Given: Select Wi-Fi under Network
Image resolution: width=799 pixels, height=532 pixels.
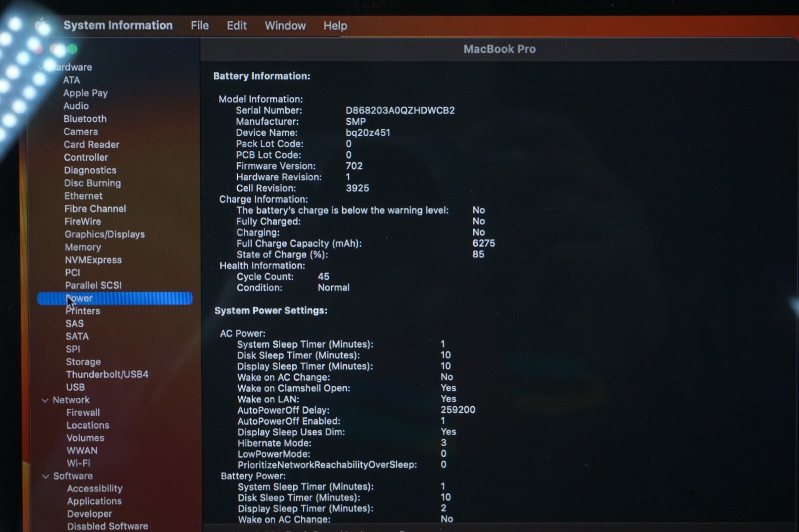Looking at the screenshot, I should pyautogui.click(x=78, y=463).
